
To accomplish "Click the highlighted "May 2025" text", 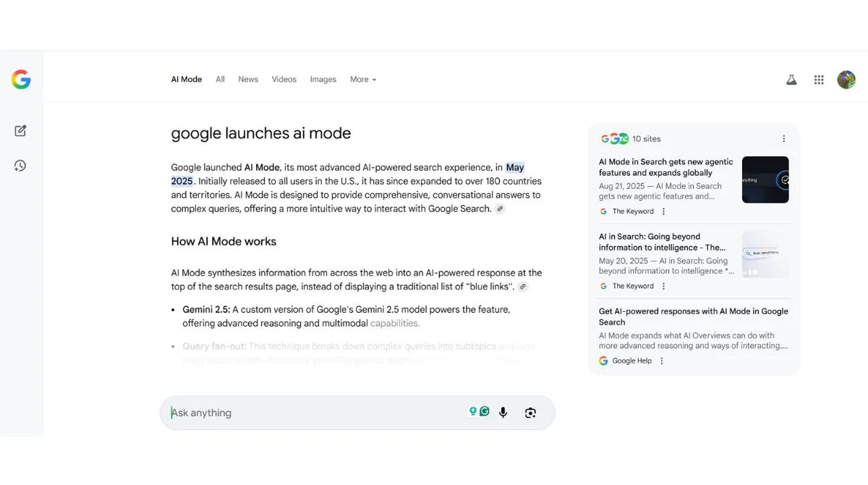I will (x=515, y=167).
